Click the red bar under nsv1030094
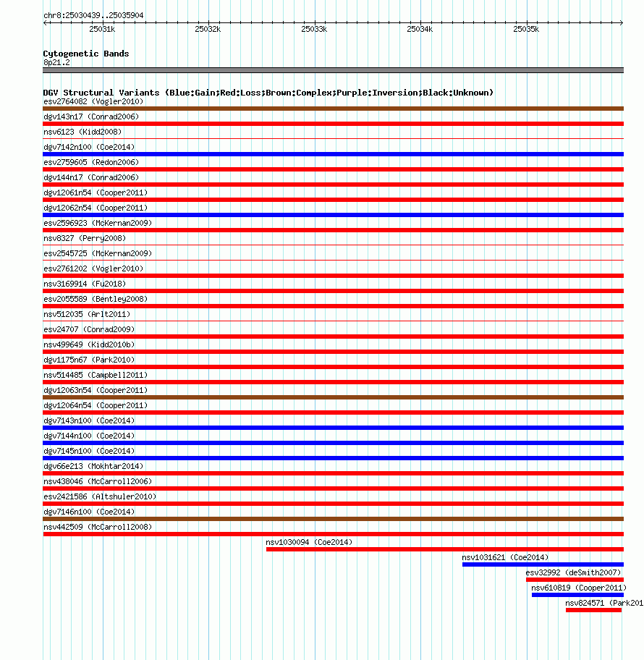The height and width of the screenshot is (660, 644). click(445, 549)
